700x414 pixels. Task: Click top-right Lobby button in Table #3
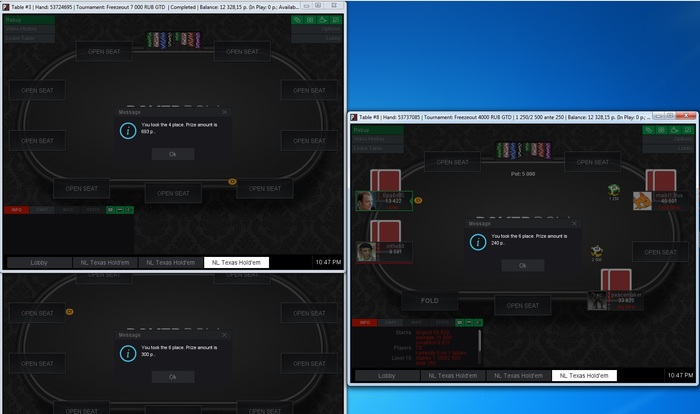pos(317,38)
